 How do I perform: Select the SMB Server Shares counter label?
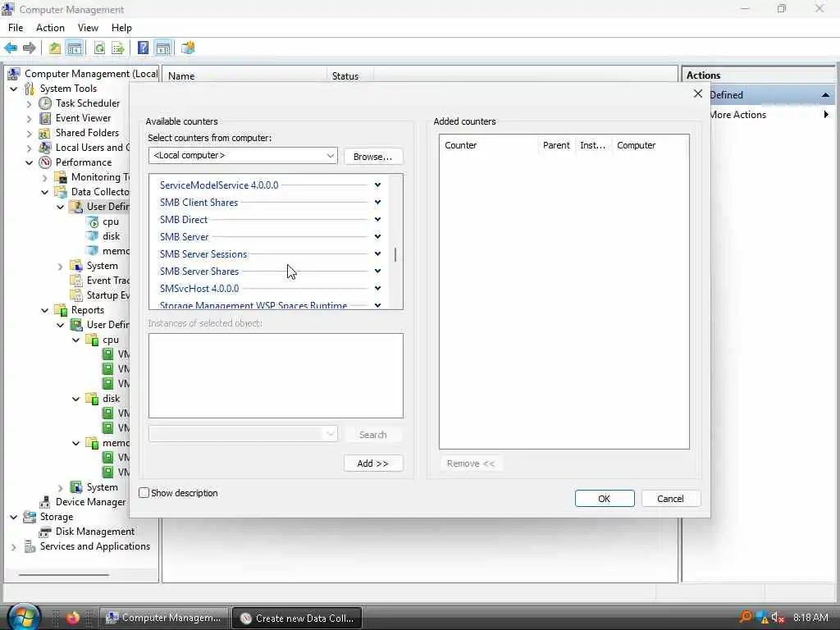point(199,271)
